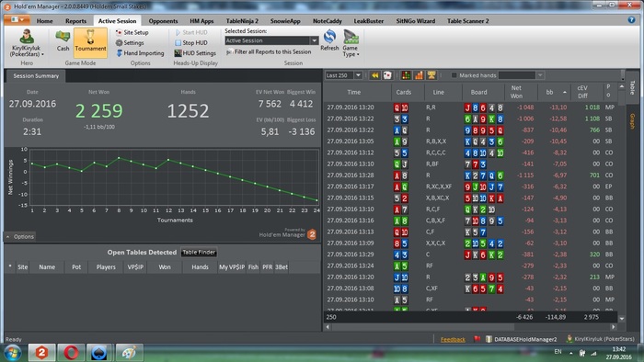
Task: Open HUD Settings
Action: point(195,53)
